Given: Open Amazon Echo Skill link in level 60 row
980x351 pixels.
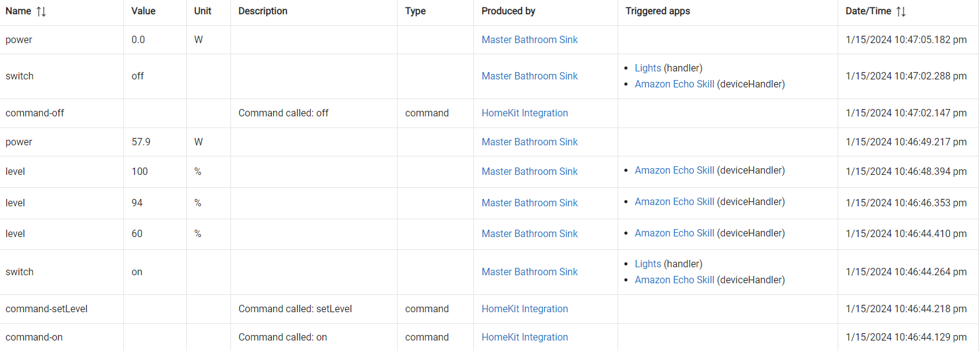Looking at the screenshot, I should point(674,233).
